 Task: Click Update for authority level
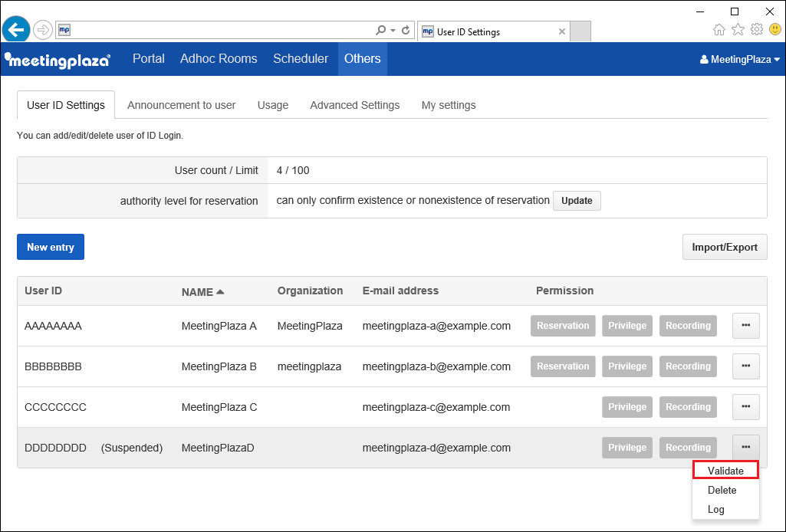point(577,200)
